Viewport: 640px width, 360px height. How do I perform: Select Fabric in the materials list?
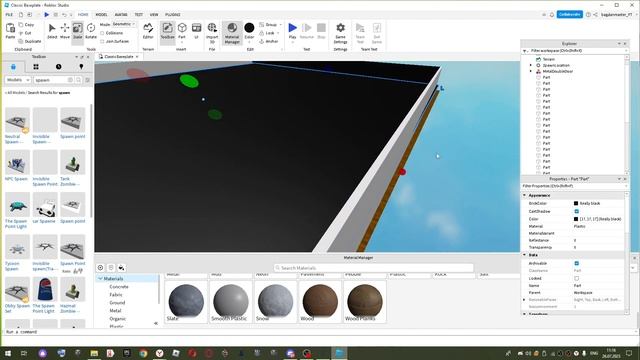tap(116, 295)
